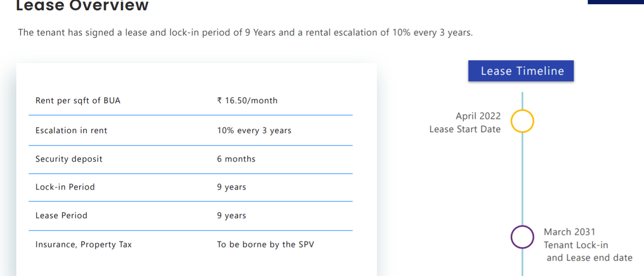Click the Lease Timeline button
Screen dimensions: 644x276
pyautogui.click(x=521, y=71)
